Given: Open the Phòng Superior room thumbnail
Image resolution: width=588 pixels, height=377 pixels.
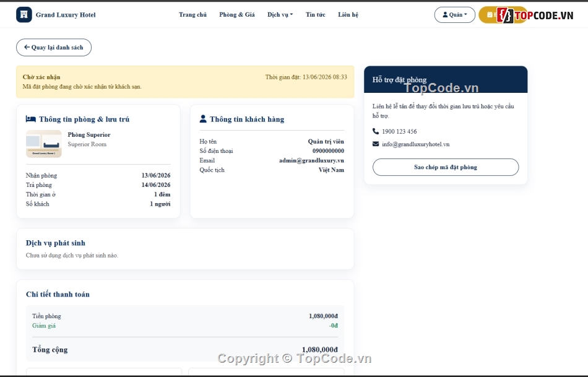Looking at the screenshot, I should [44, 144].
